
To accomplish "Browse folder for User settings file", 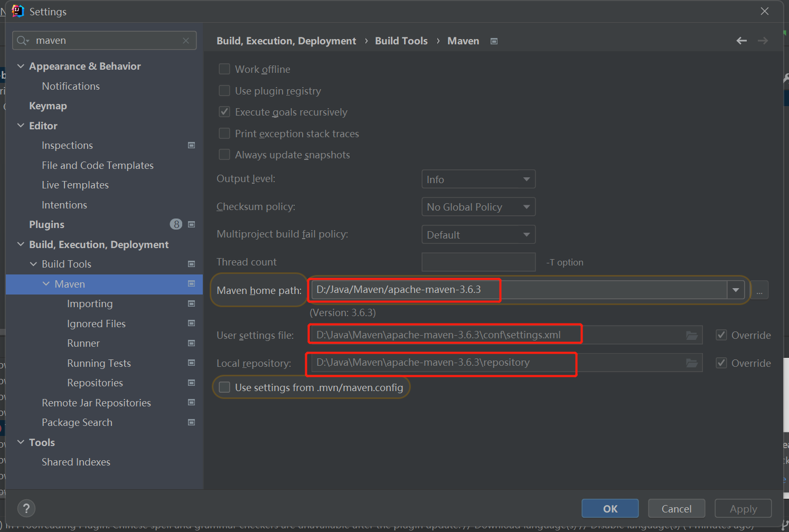I will click(x=692, y=335).
